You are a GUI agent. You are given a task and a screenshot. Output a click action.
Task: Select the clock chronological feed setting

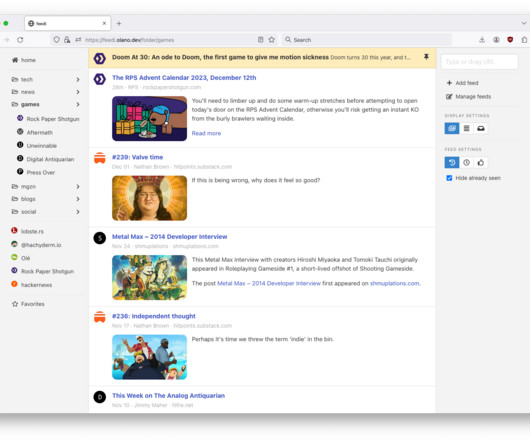pyautogui.click(x=466, y=163)
